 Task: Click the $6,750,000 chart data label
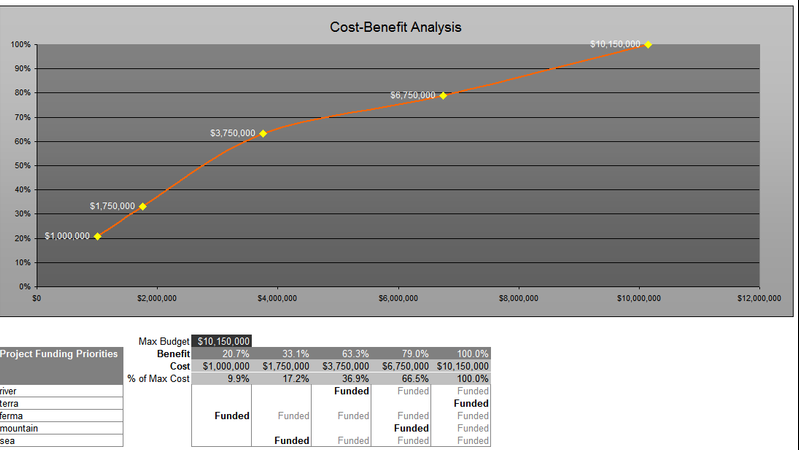pyautogui.click(x=413, y=95)
